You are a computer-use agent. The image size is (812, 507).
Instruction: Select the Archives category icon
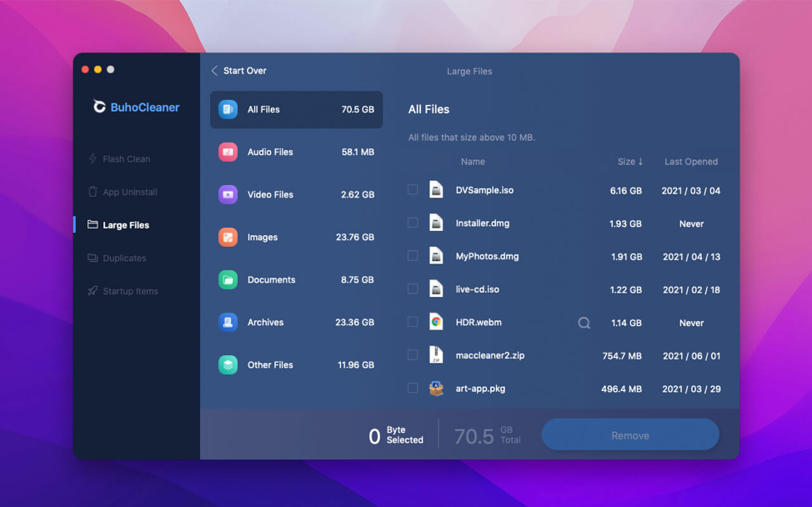point(228,322)
